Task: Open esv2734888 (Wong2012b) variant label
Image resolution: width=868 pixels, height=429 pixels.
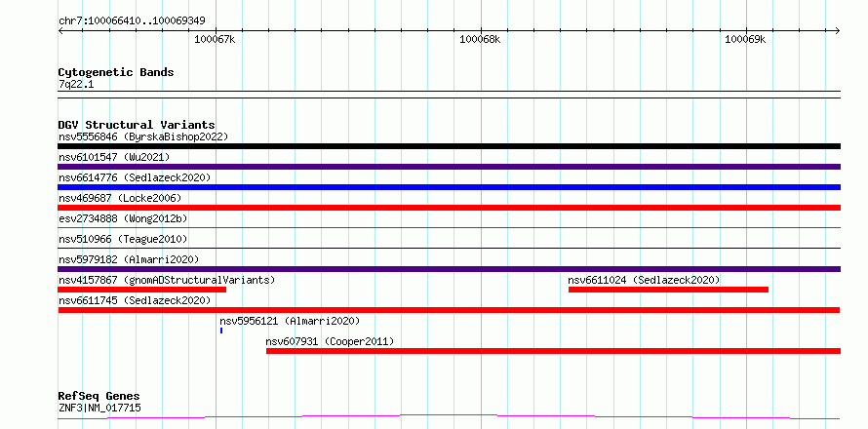Action: pyautogui.click(x=123, y=218)
